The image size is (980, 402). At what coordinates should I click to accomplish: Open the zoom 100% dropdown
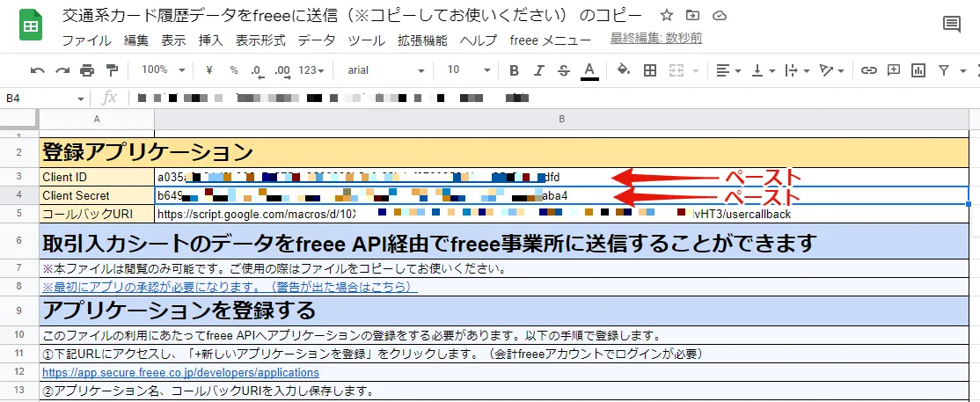pos(163,70)
